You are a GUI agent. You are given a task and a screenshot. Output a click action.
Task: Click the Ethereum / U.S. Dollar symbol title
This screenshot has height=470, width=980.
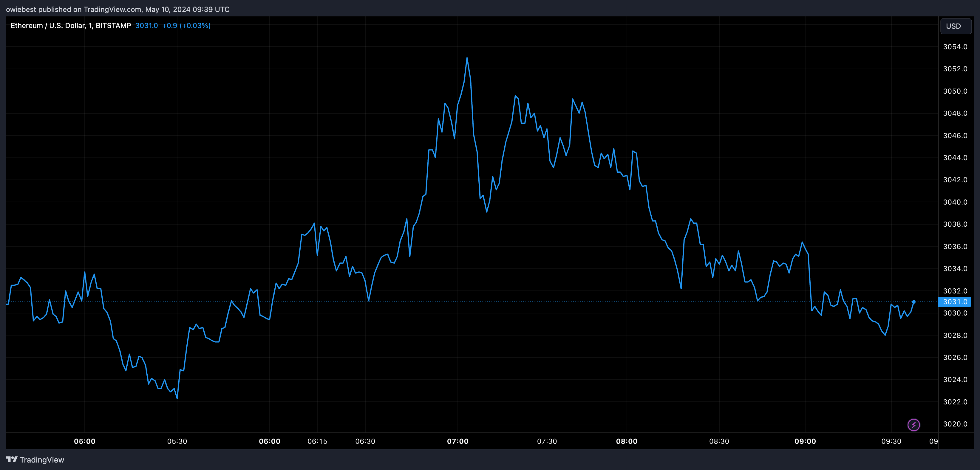point(71,25)
